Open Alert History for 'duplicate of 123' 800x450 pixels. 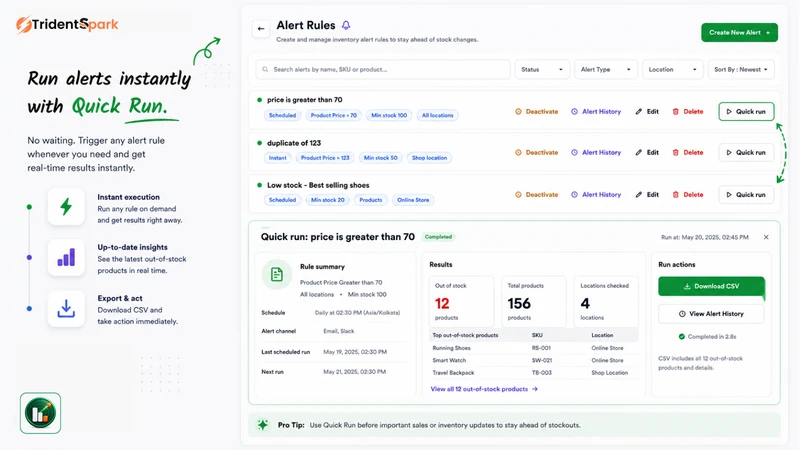[x=596, y=153]
